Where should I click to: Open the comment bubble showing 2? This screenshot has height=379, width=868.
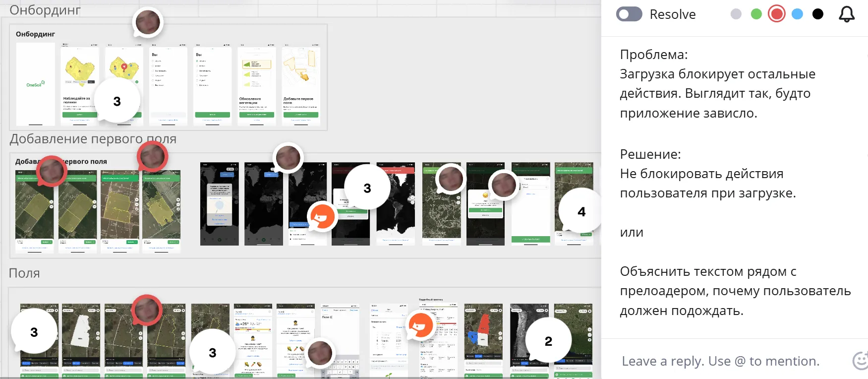pyautogui.click(x=548, y=341)
